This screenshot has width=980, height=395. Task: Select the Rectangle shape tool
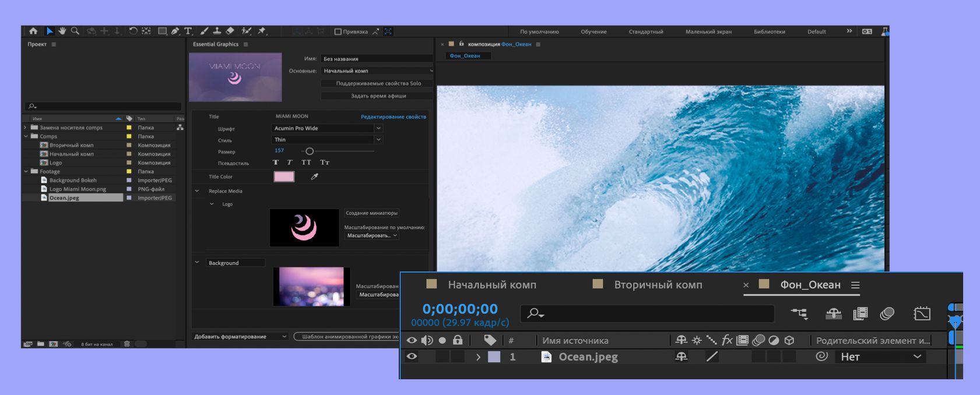(163, 31)
